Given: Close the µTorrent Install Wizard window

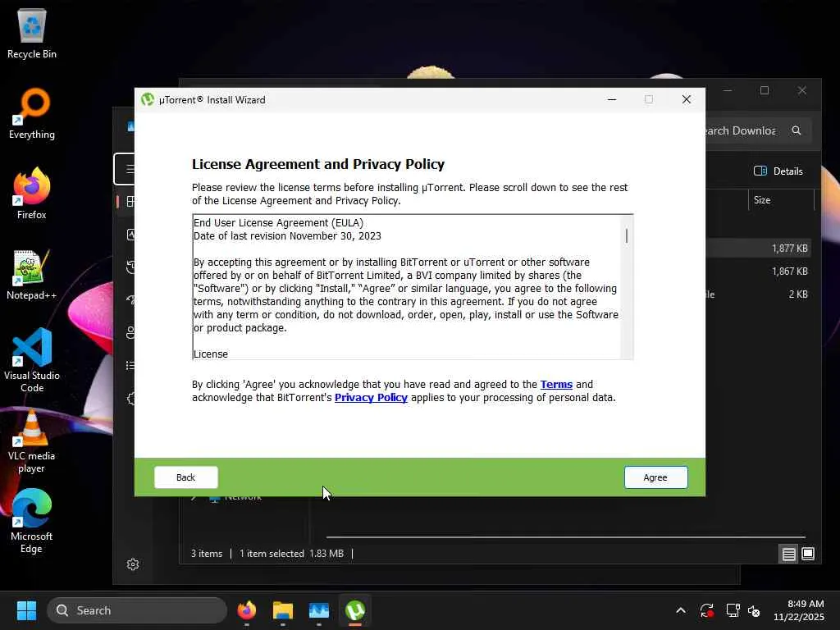Looking at the screenshot, I should 687,99.
